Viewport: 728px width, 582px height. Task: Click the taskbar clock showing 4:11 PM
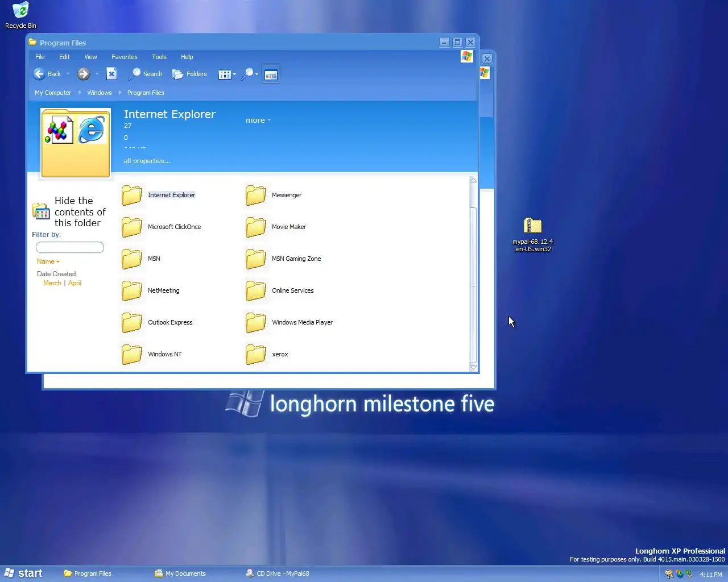[x=710, y=575]
